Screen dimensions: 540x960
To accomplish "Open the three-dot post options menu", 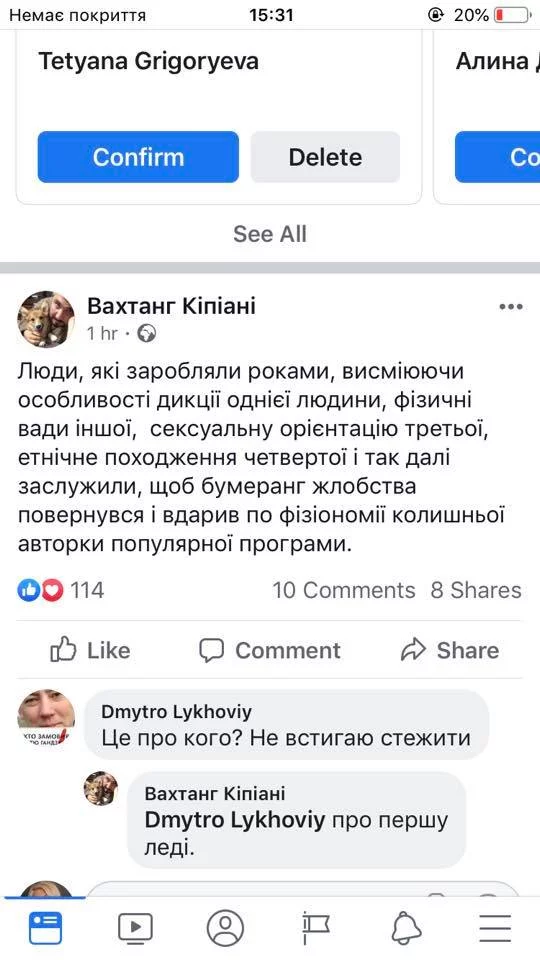I will tap(511, 307).
